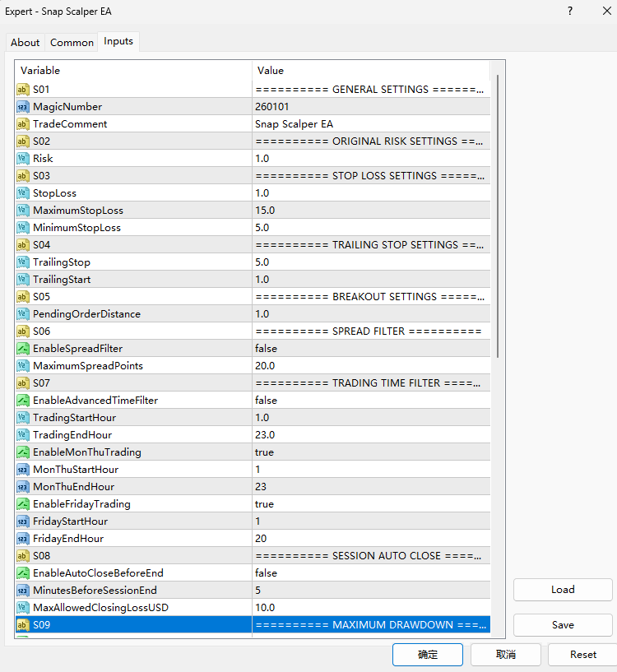This screenshot has width=617, height=672.
Task: Click the string icon beside S09
Action: 23,625
